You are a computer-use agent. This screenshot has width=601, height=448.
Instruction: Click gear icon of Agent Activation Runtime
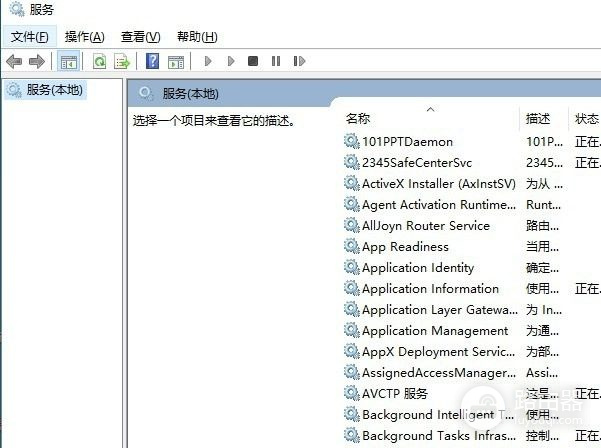(x=351, y=204)
